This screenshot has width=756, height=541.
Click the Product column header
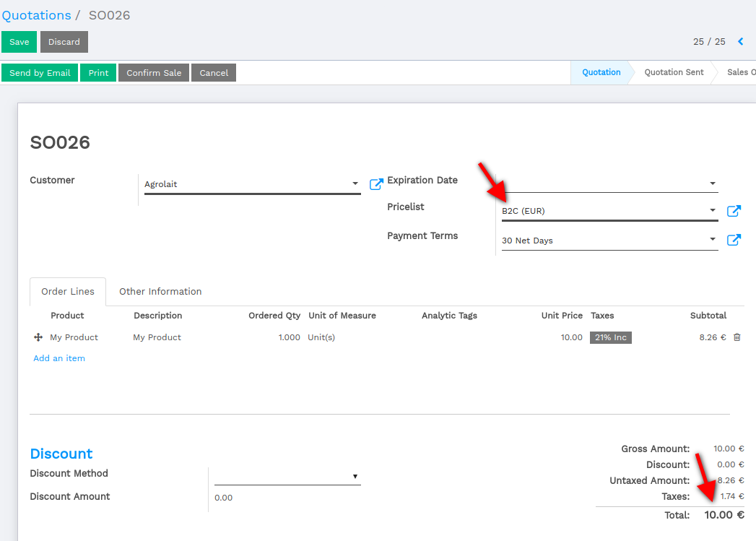point(67,316)
